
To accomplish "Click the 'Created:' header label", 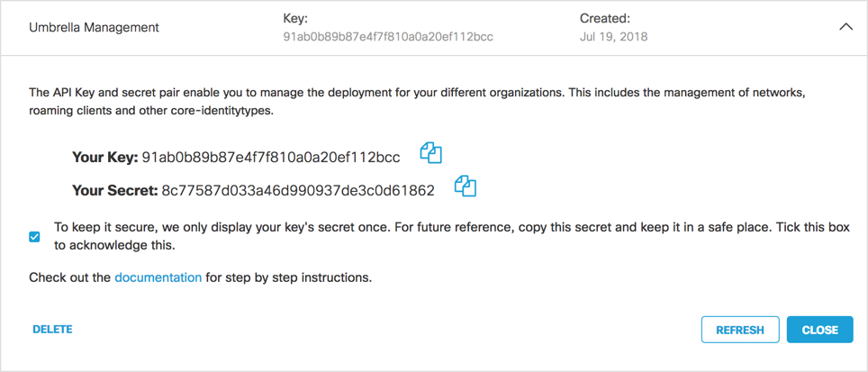I will click(x=605, y=19).
